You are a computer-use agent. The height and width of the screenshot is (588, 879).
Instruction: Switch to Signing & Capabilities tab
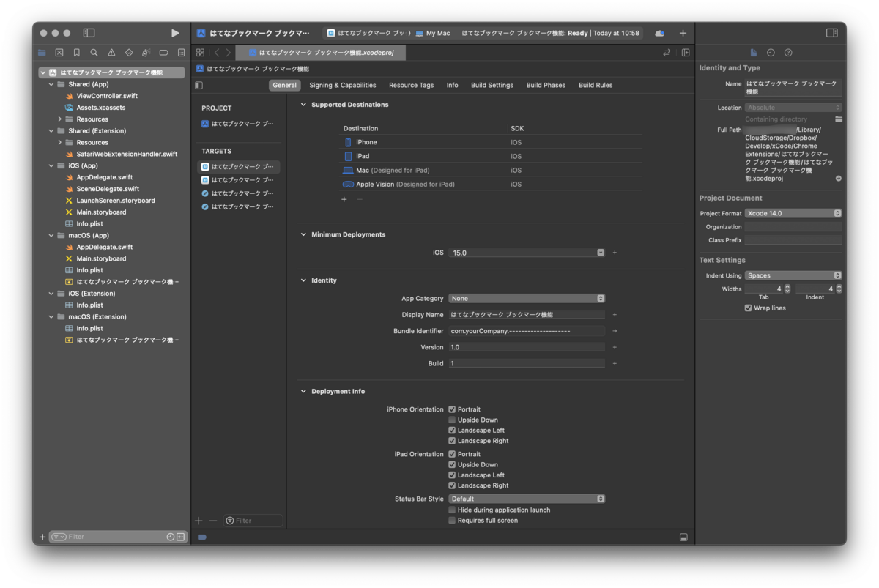click(343, 85)
